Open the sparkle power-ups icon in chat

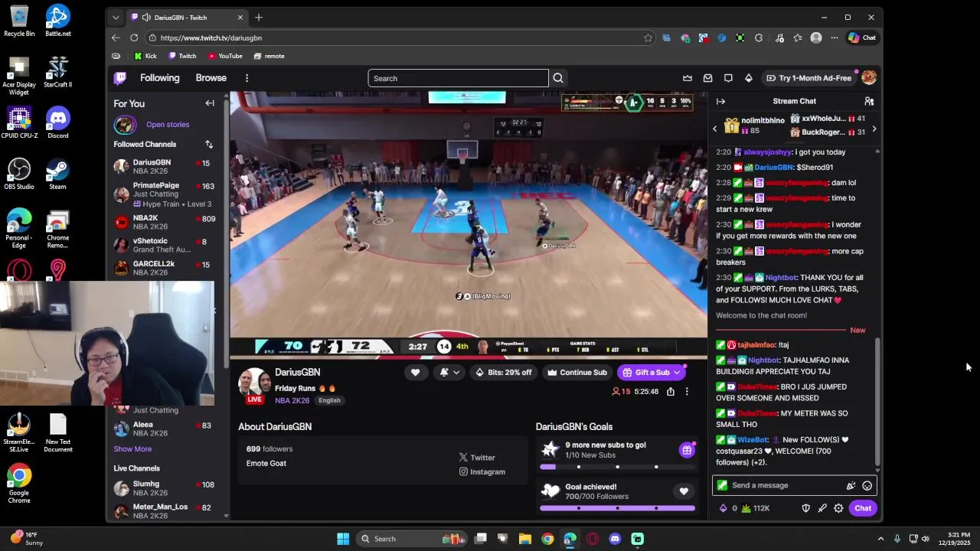pyautogui.click(x=851, y=485)
